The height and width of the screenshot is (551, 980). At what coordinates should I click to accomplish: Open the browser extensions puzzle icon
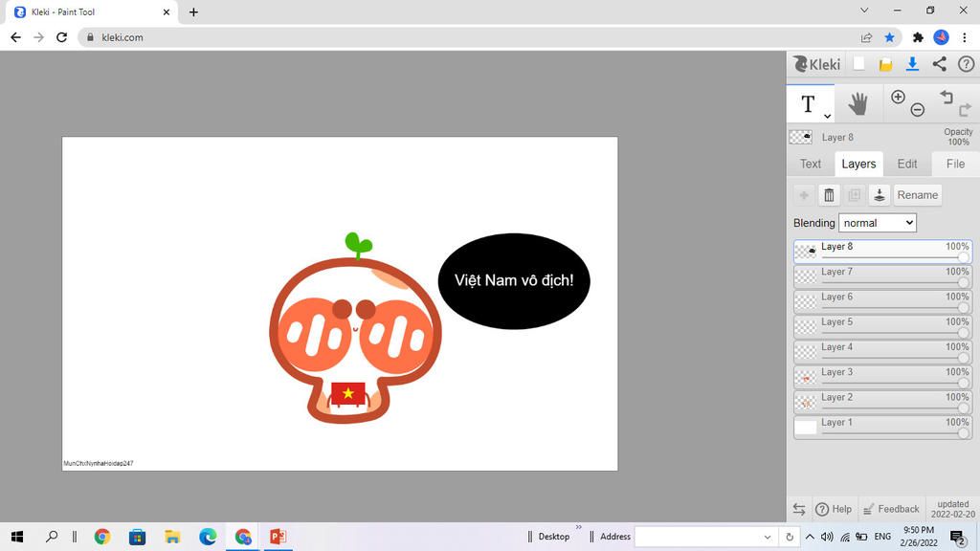918,37
